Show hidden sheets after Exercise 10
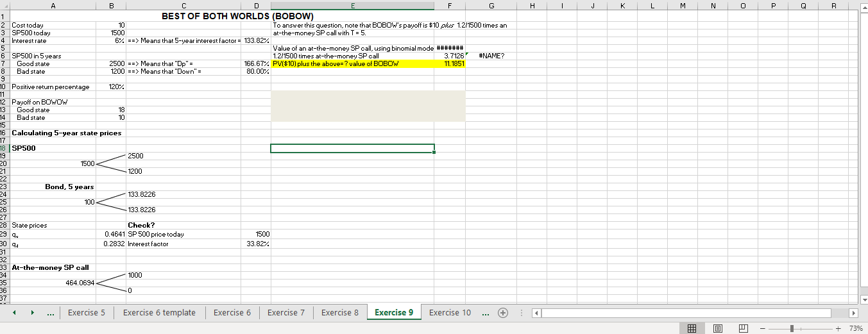 (486, 313)
